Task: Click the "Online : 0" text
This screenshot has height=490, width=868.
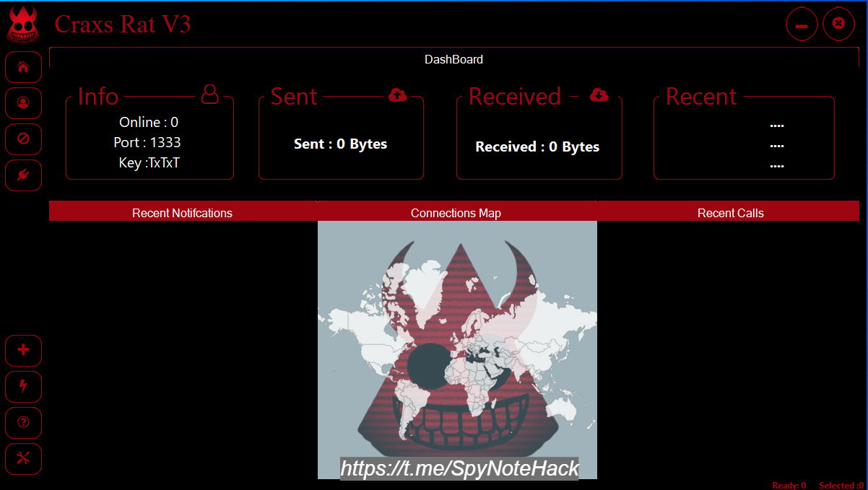Action: pyautogui.click(x=149, y=122)
